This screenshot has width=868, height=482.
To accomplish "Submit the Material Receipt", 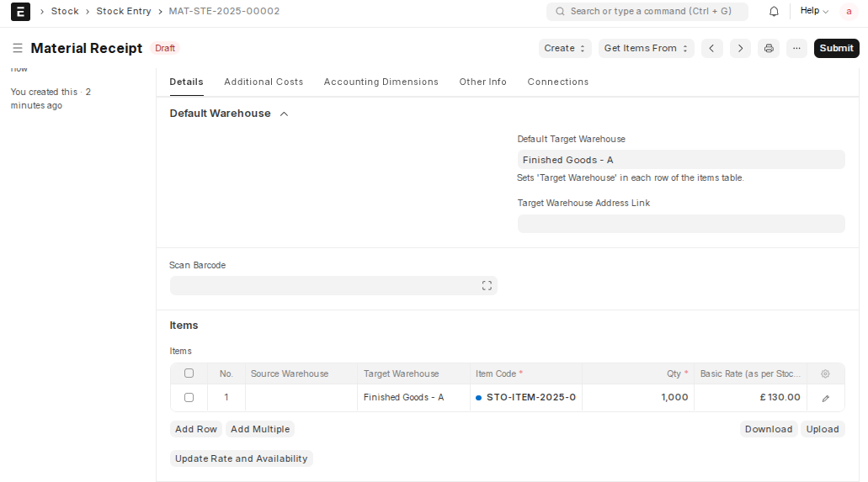I will click(837, 48).
